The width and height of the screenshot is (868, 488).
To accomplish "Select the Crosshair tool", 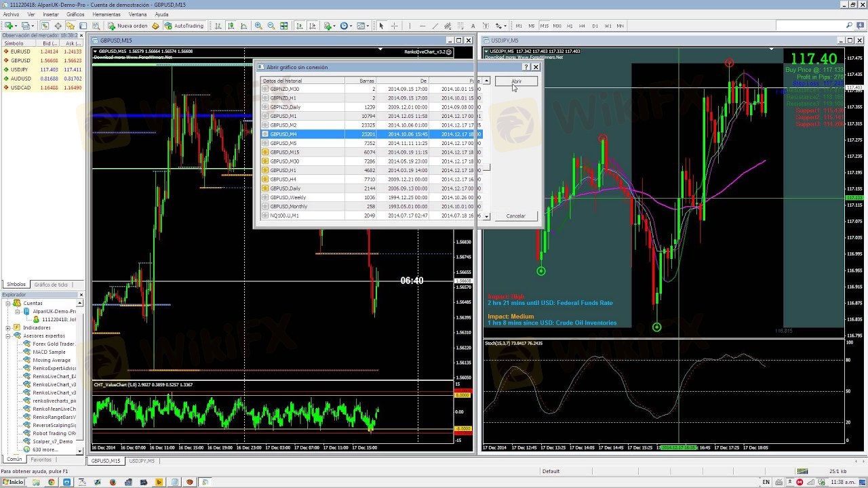I will point(394,26).
